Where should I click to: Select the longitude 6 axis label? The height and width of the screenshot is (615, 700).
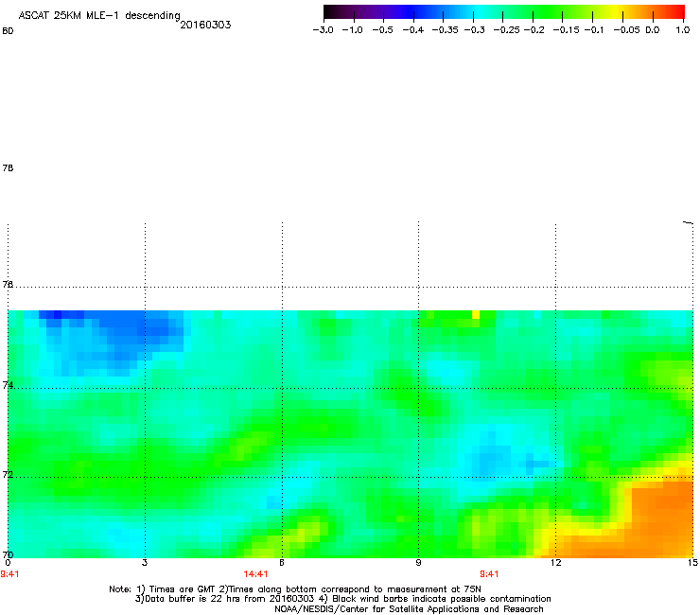pos(282,563)
